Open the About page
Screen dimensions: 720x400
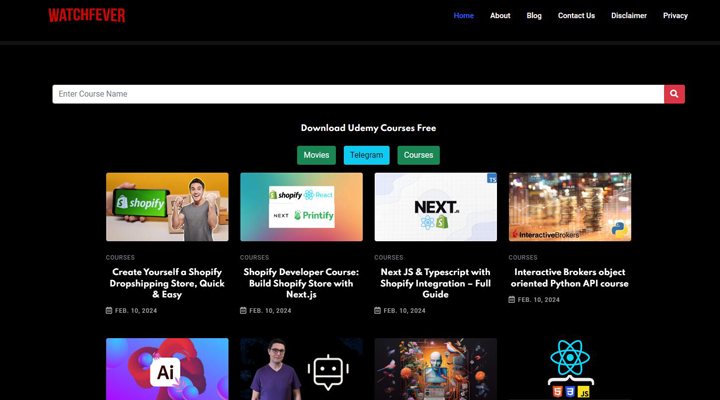point(500,16)
